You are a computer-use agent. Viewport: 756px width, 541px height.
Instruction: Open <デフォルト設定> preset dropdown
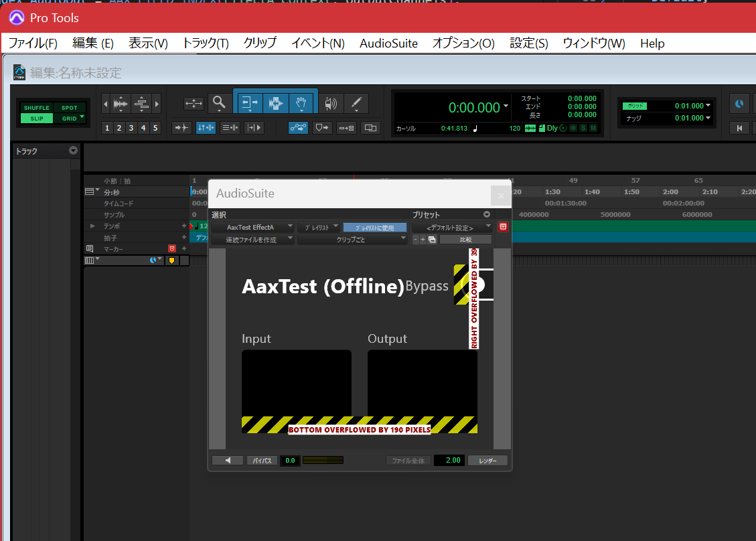pos(452,227)
